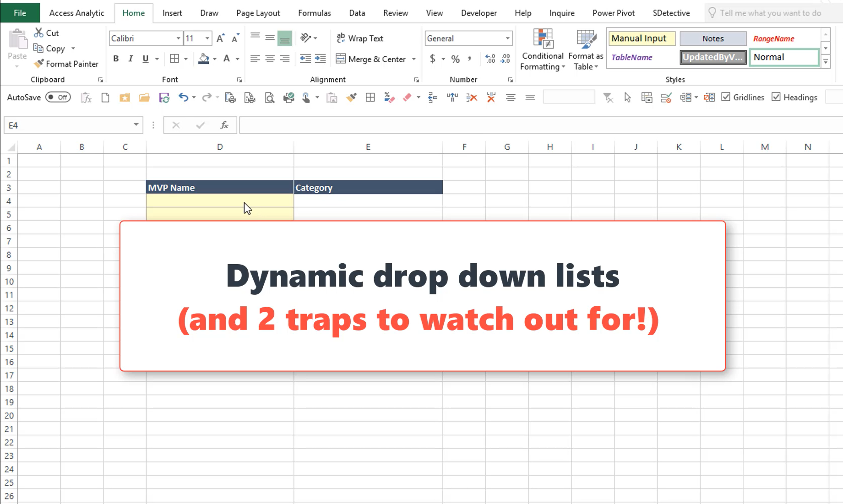Image resolution: width=843 pixels, height=504 pixels.
Task: Switch to the Page Layout tab
Action: tap(258, 13)
